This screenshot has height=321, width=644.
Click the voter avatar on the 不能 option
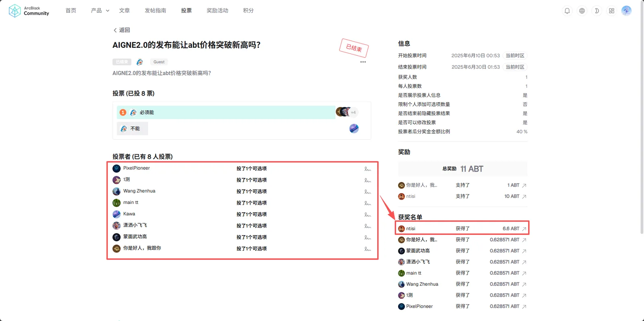[x=354, y=129]
